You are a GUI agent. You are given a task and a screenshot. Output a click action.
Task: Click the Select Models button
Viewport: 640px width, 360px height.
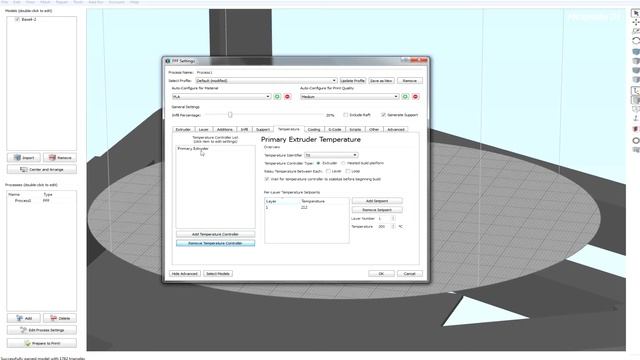coord(218,273)
